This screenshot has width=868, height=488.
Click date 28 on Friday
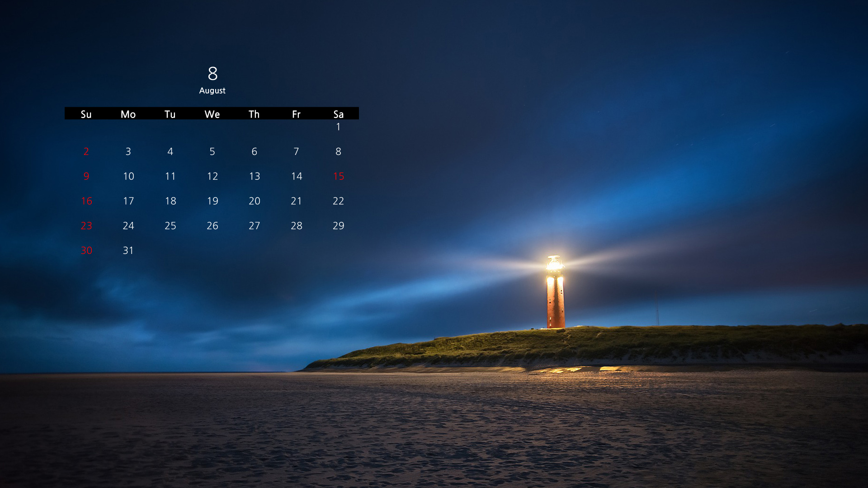296,225
